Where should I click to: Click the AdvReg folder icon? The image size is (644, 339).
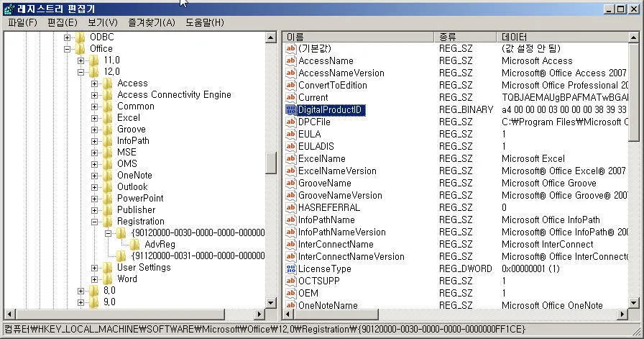click(135, 245)
